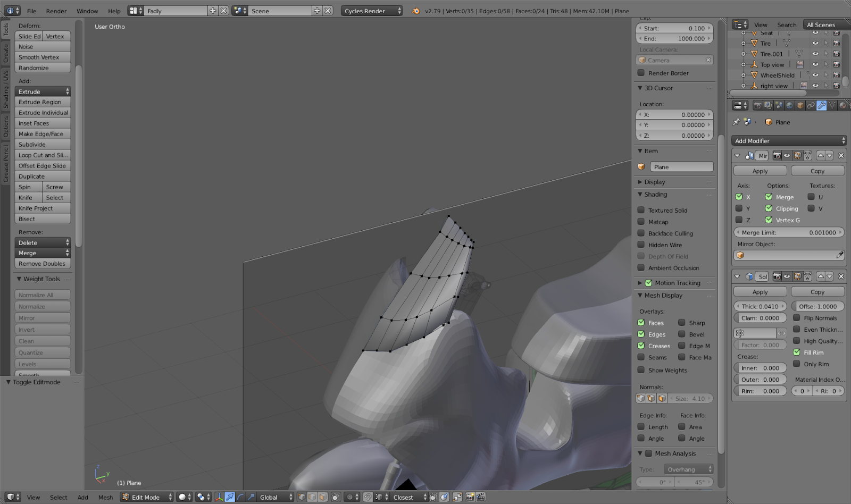Open the Object Constraints tab (chain icon)
Image resolution: width=851 pixels, height=504 pixels.
pyautogui.click(x=811, y=105)
